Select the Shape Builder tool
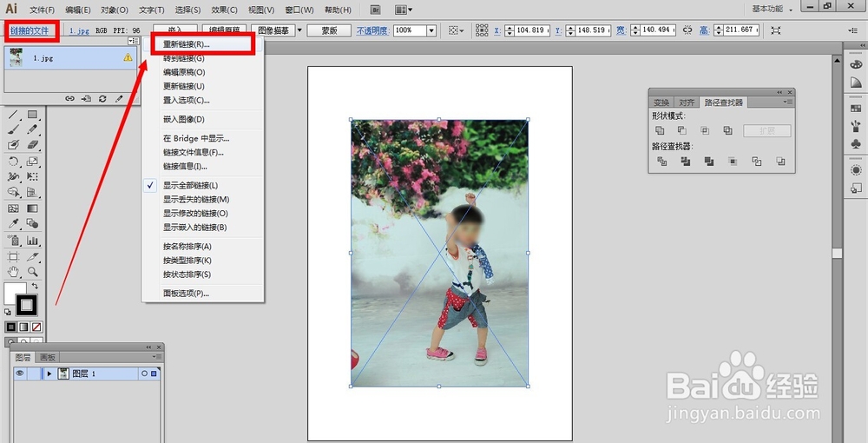This screenshot has width=868, height=443. coord(14,192)
